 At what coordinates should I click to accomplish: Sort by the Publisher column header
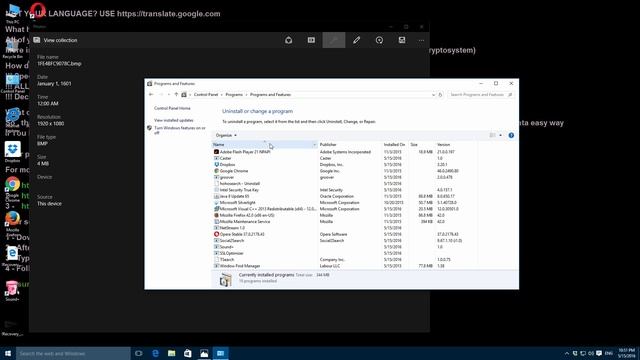coord(349,144)
